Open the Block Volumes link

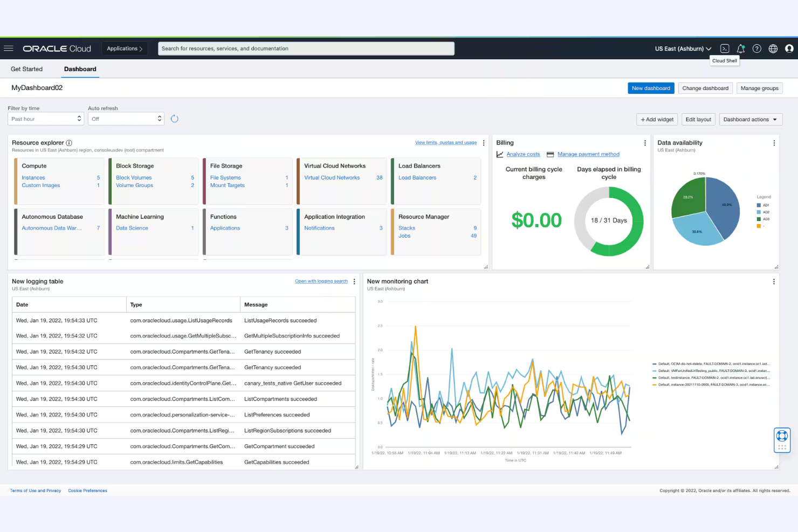click(x=134, y=177)
